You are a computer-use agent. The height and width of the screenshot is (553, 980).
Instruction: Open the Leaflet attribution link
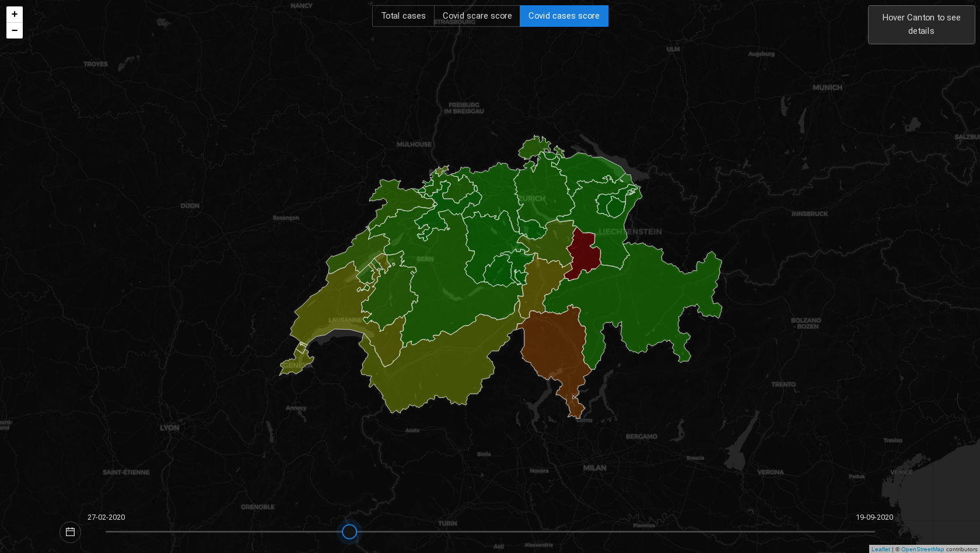click(880, 549)
